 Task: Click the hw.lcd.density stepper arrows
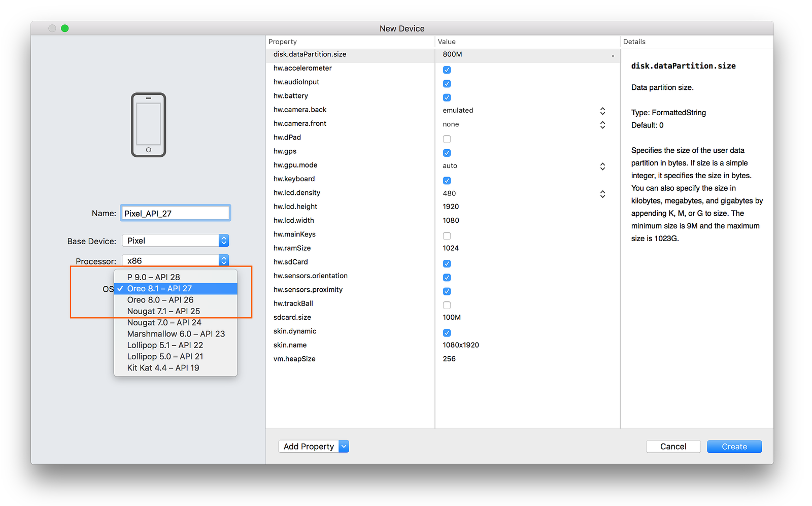602,194
